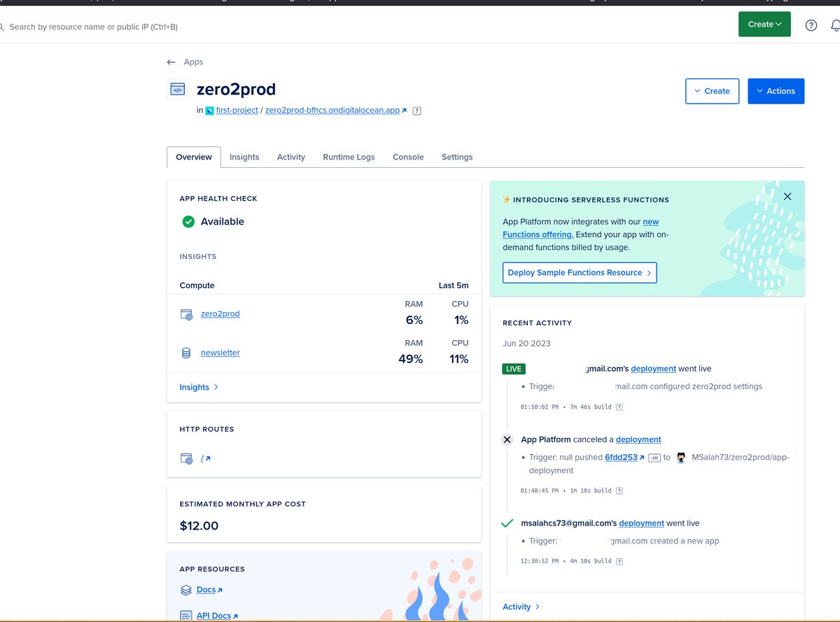
Task: Click the sparkle icon in Serverless banner
Action: (507, 199)
